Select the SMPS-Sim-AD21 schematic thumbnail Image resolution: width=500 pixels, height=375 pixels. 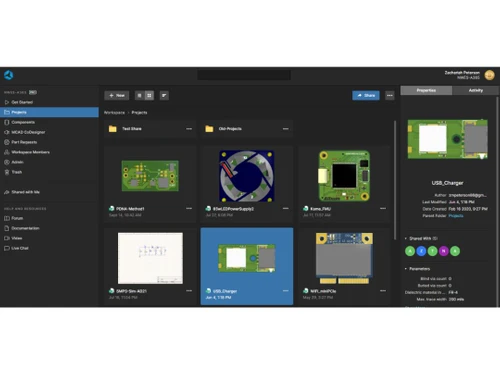point(150,258)
